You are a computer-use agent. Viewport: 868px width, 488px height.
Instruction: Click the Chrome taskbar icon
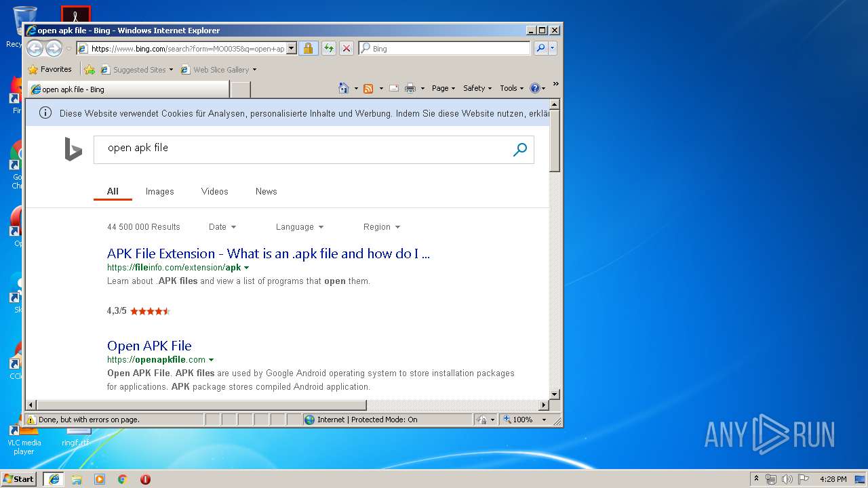122,479
